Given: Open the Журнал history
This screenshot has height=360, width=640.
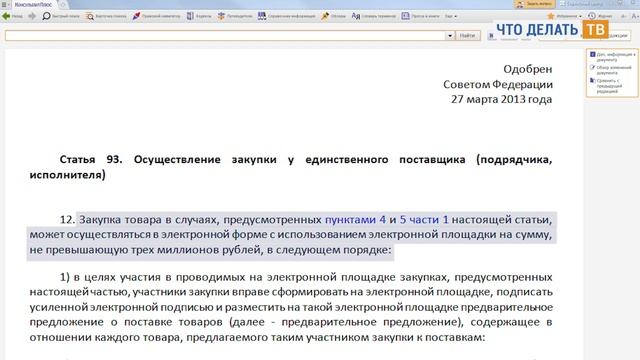Looking at the screenshot, I should tap(600, 16).
